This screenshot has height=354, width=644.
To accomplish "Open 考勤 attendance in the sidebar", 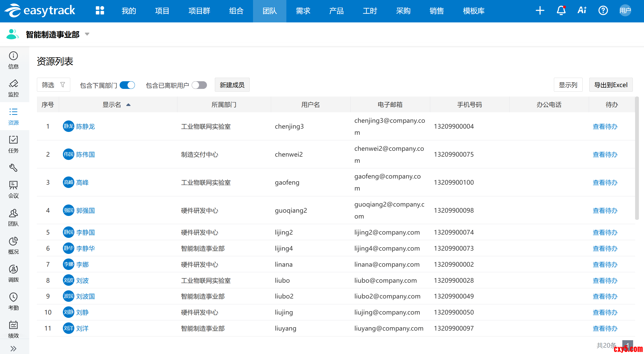I will pyautogui.click(x=13, y=302).
